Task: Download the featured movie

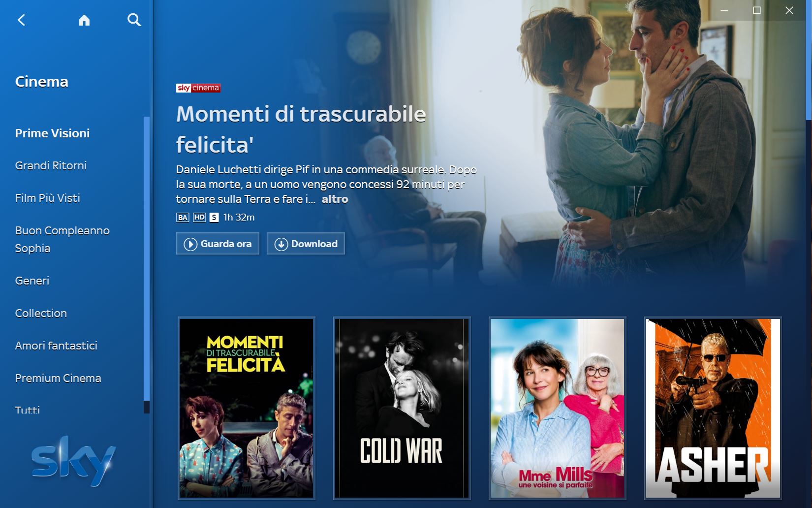Action: point(306,244)
